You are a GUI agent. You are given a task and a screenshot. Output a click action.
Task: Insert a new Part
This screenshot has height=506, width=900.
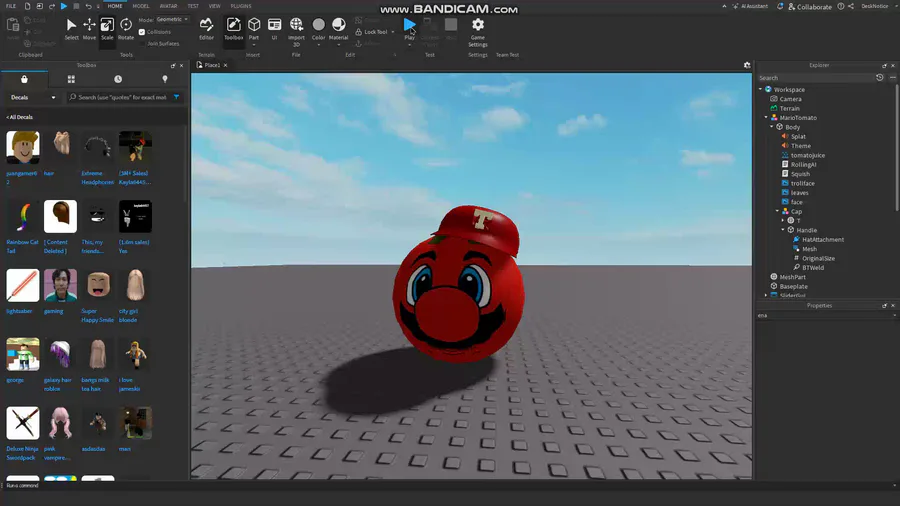(254, 25)
